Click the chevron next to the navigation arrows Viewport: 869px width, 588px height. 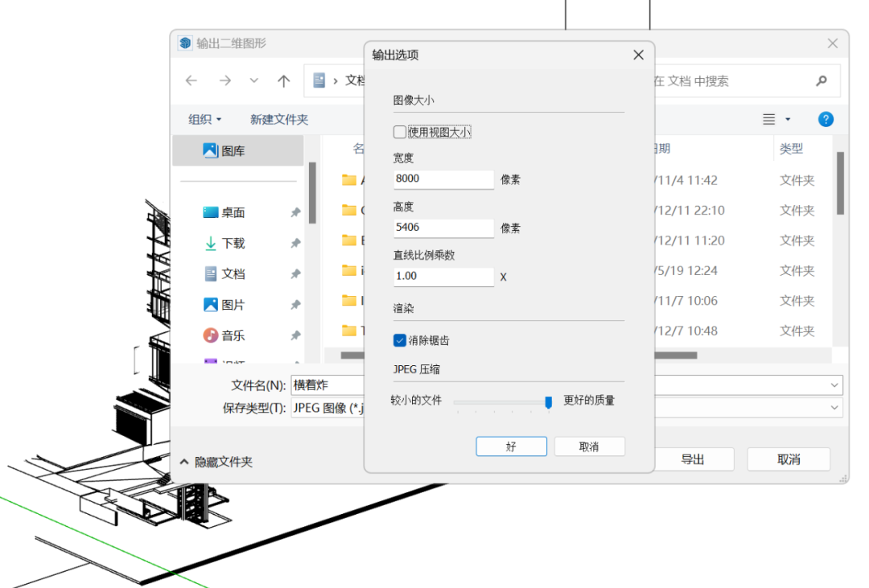pos(253,80)
